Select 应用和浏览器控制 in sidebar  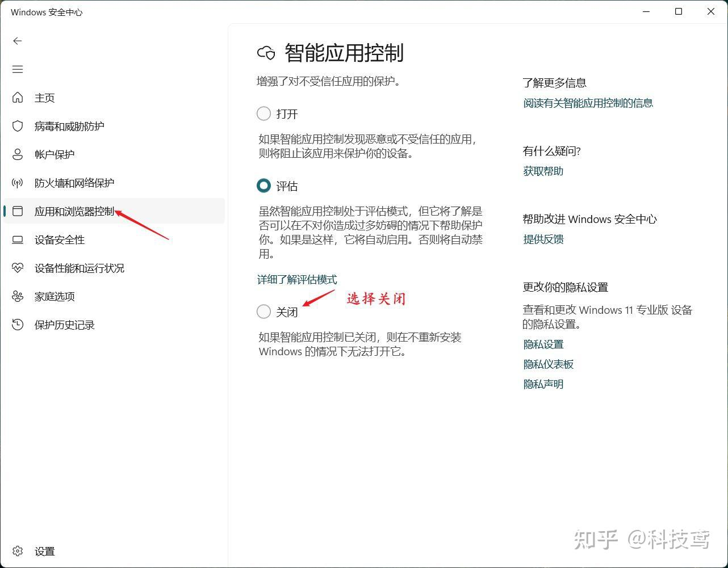(114, 211)
